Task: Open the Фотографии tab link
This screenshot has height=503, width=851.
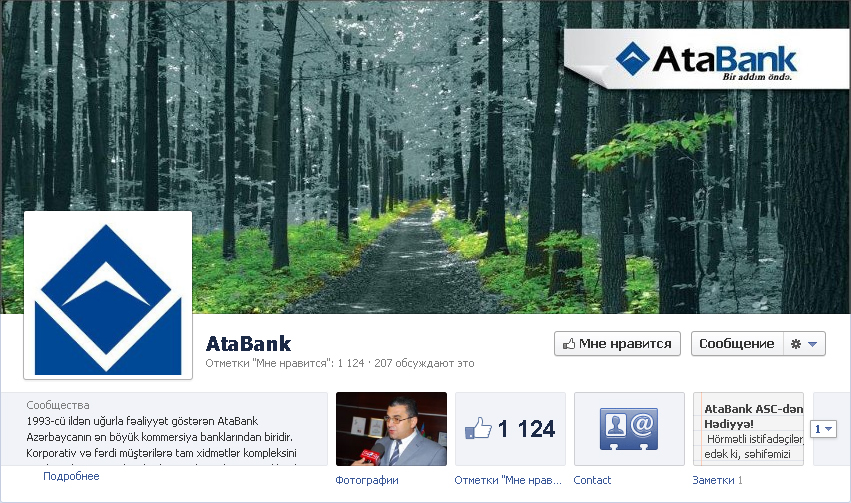Action: point(367,480)
